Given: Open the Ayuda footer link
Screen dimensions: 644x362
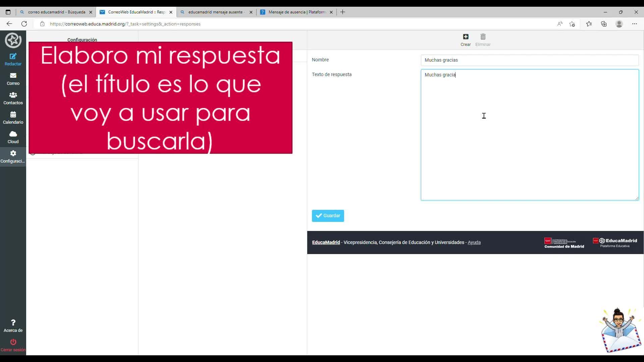Looking at the screenshot, I should [x=474, y=242].
